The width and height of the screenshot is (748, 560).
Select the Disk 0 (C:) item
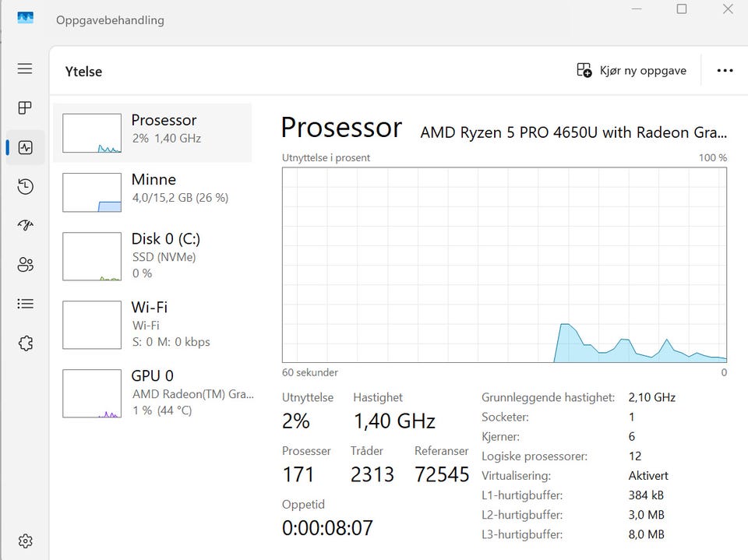pyautogui.click(x=153, y=256)
